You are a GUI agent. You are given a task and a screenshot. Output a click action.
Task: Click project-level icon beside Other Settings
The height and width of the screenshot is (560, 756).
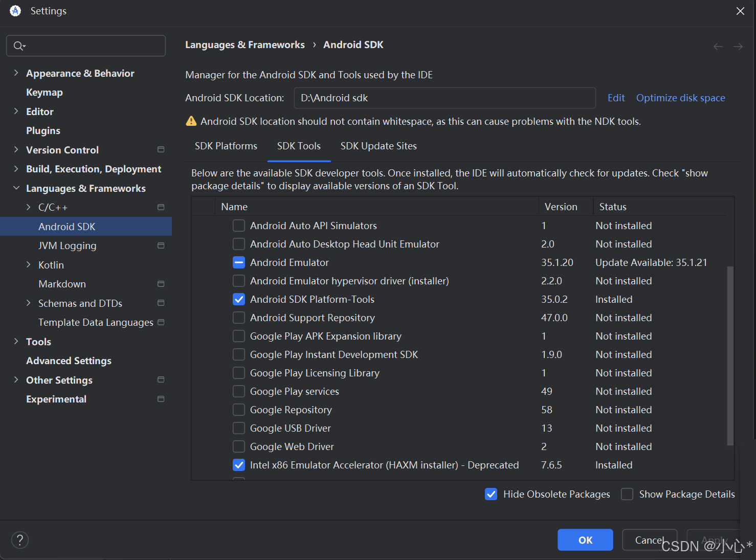click(x=161, y=379)
